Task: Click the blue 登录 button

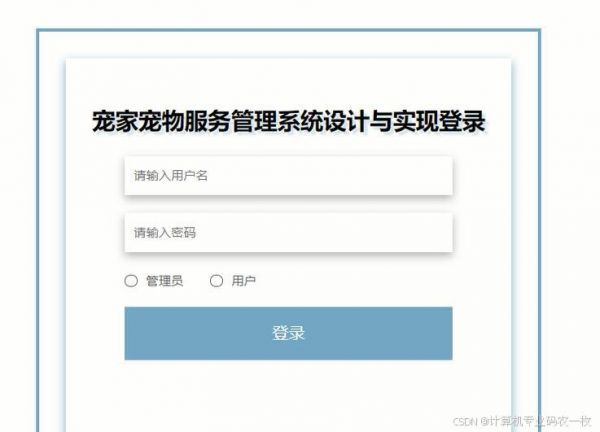Action: (x=289, y=333)
